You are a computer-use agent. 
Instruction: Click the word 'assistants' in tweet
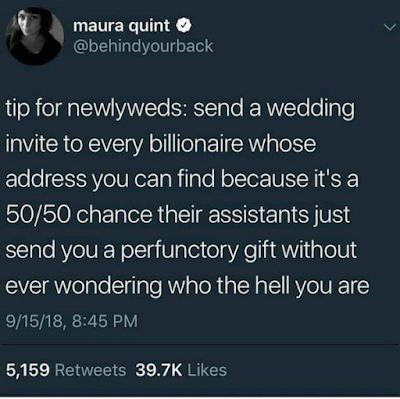coord(258,215)
